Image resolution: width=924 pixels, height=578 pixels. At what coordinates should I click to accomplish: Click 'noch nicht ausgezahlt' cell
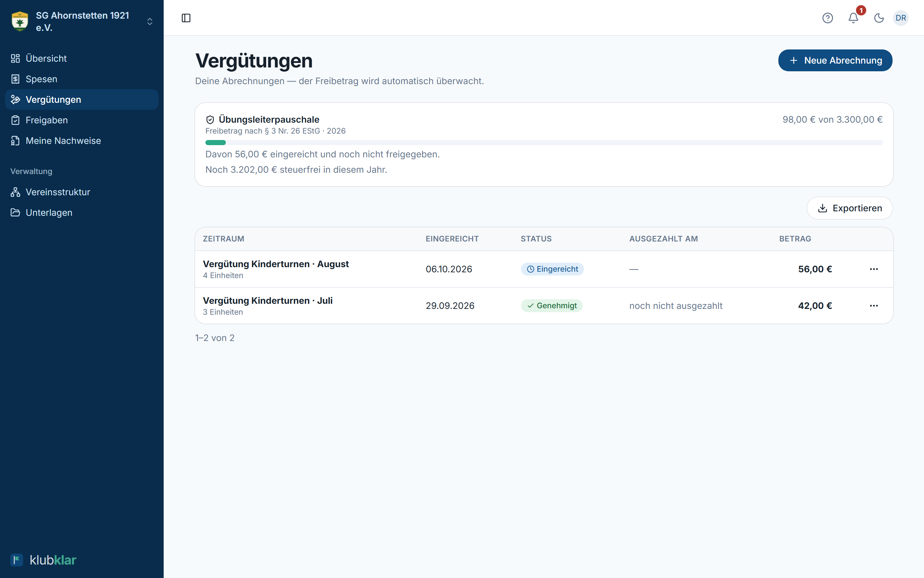coord(676,306)
